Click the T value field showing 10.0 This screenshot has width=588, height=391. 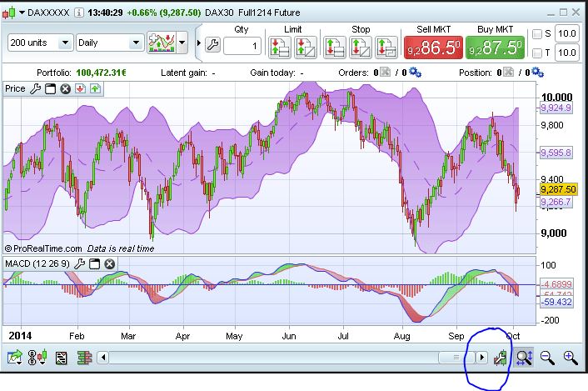(x=566, y=53)
